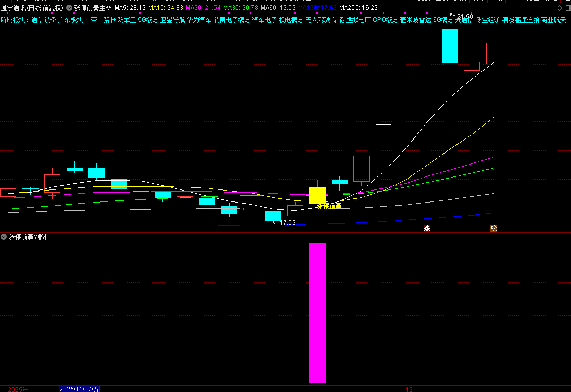Open the 铜缆高速连接 sector link
The height and width of the screenshot is (392, 571).
(x=521, y=20)
